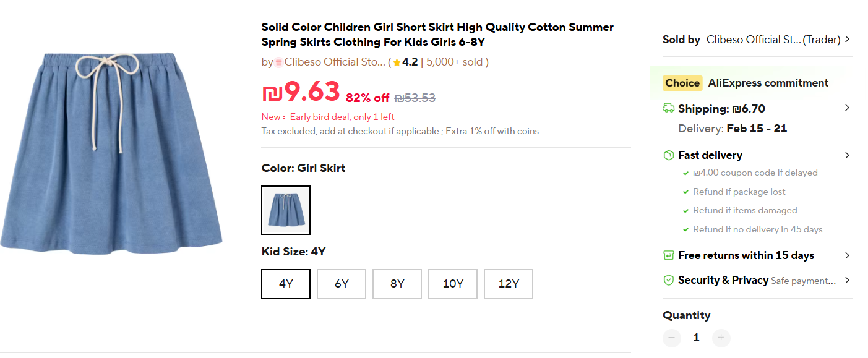Click the shipping truck icon

(x=669, y=108)
